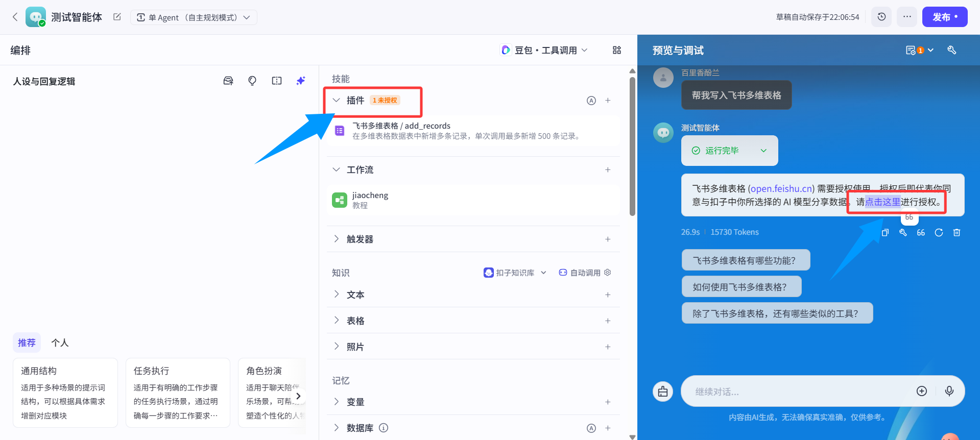Click the AI optimize sparkle icon

[301, 81]
